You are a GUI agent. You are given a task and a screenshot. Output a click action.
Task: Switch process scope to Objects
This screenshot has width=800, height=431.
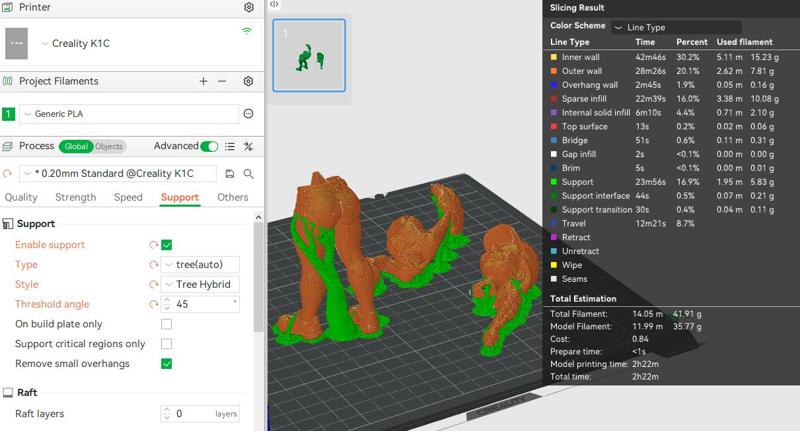tap(109, 146)
